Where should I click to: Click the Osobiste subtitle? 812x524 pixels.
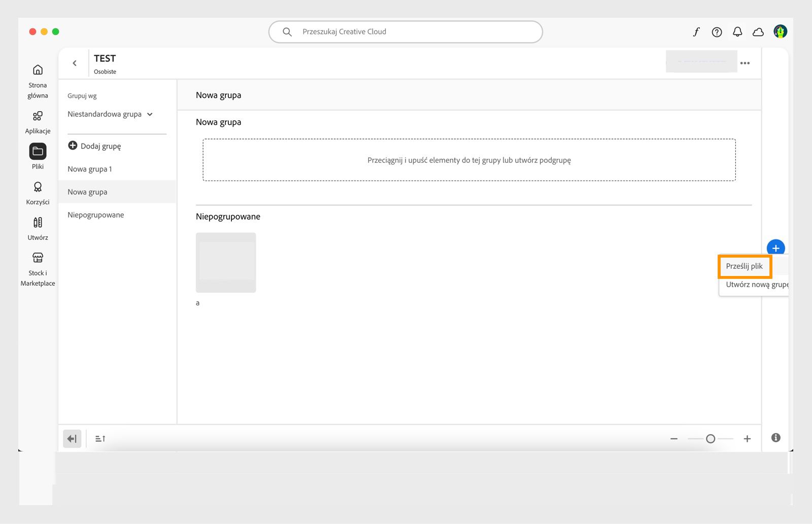coord(105,72)
